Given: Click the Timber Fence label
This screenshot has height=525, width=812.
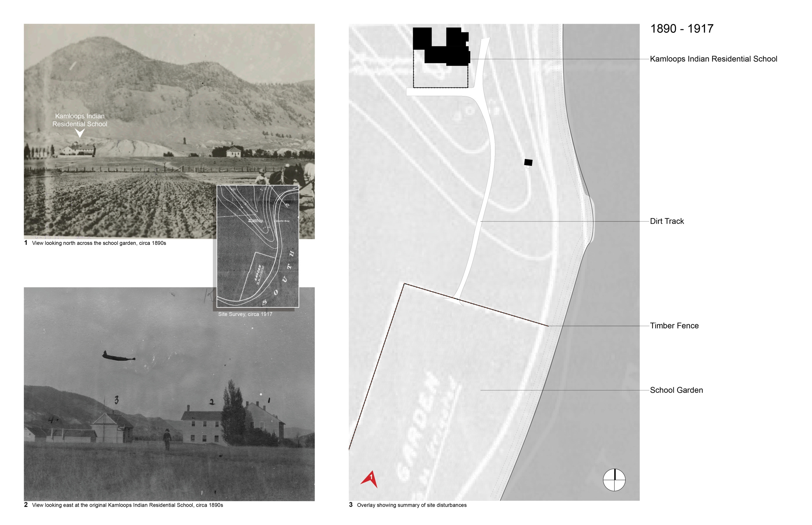Looking at the screenshot, I should click(x=674, y=325).
